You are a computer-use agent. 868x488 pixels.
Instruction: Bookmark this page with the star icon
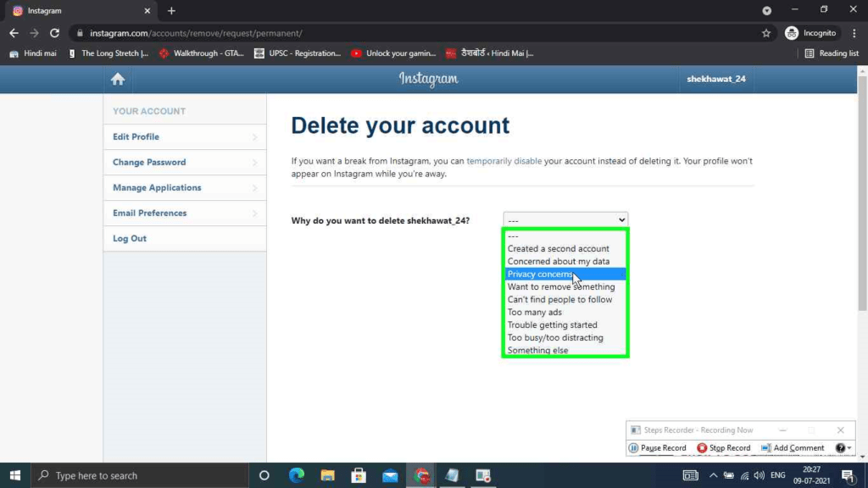766,33
